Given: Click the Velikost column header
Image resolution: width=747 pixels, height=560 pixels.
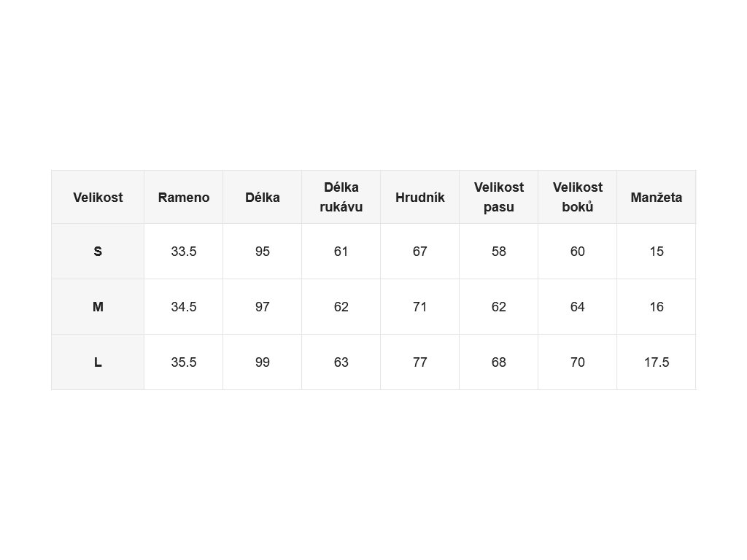Looking at the screenshot, I should tap(98, 197).
